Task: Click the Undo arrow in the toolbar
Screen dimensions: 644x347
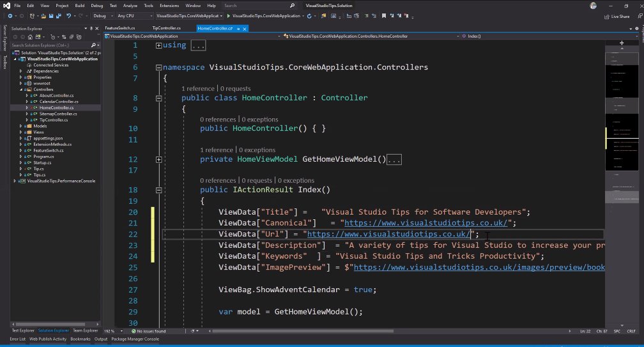Action: tap(68, 16)
